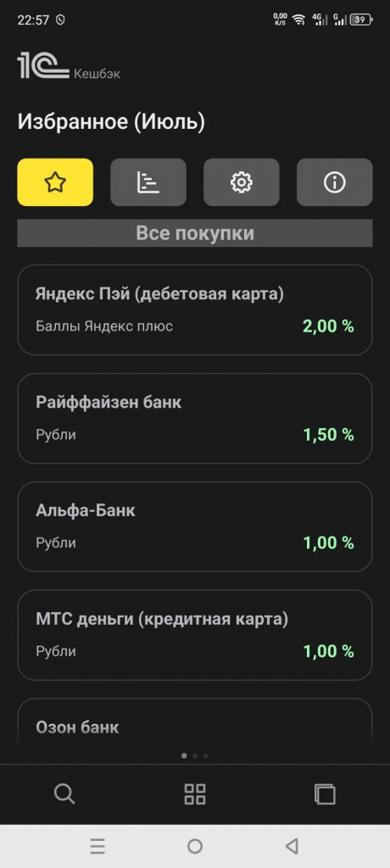
Task: Tap the Android back triangle button
Action: pos(292,846)
